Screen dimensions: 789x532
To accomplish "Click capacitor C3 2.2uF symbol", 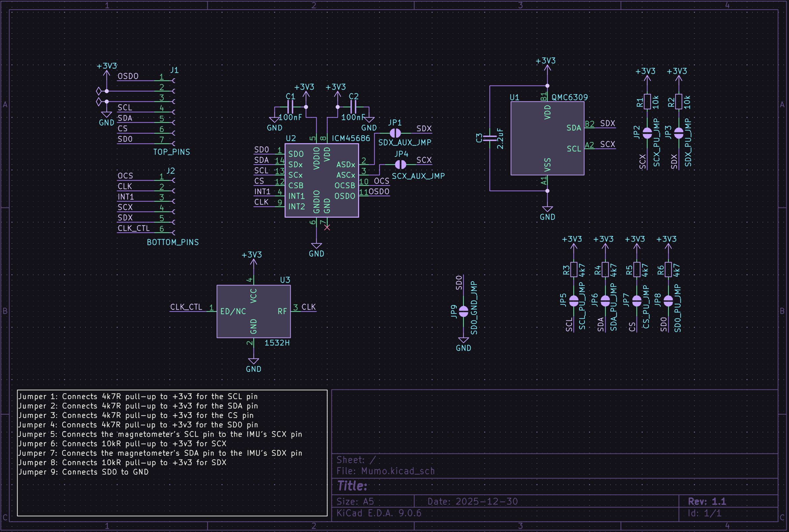I will 490,138.
